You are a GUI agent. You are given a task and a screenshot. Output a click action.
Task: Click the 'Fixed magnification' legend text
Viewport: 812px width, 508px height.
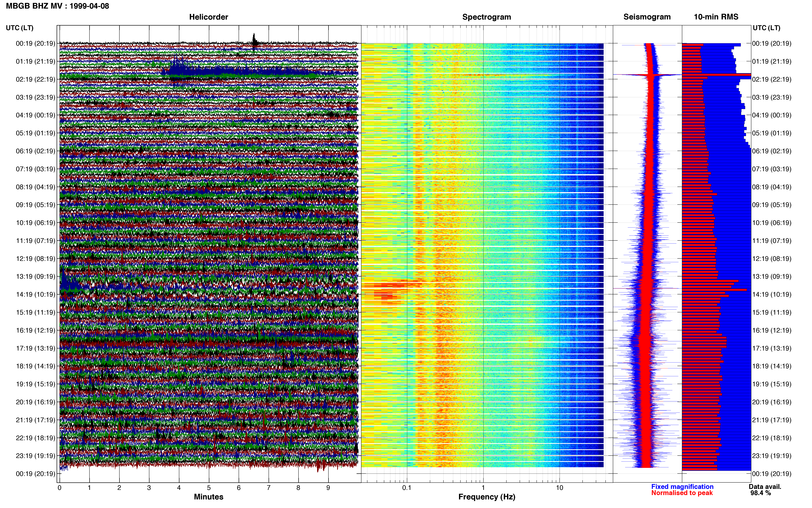[682, 486]
